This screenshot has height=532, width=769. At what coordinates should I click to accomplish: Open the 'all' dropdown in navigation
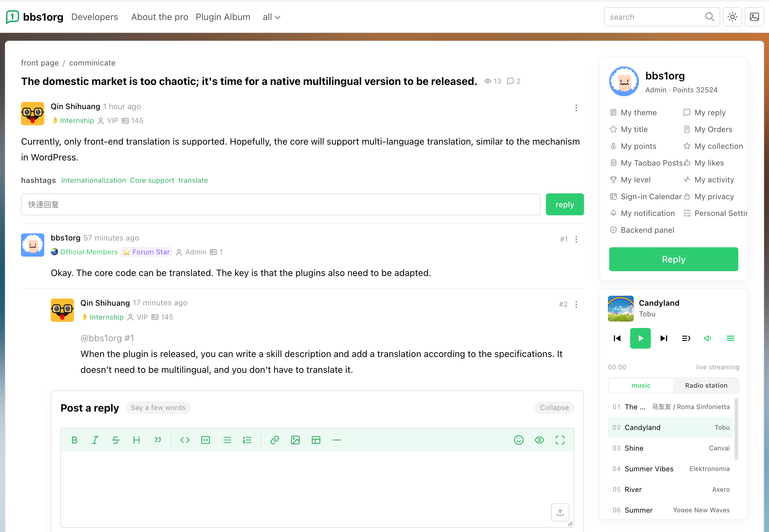(x=271, y=17)
